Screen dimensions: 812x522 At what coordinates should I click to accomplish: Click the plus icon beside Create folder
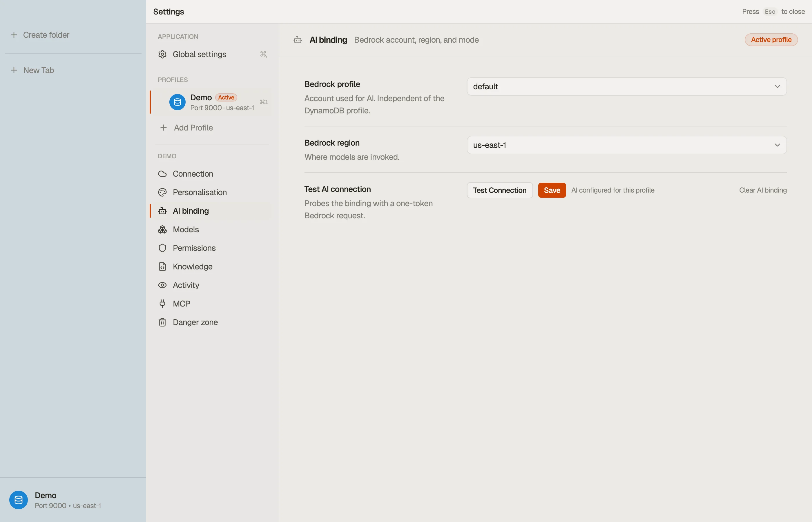(x=14, y=35)
